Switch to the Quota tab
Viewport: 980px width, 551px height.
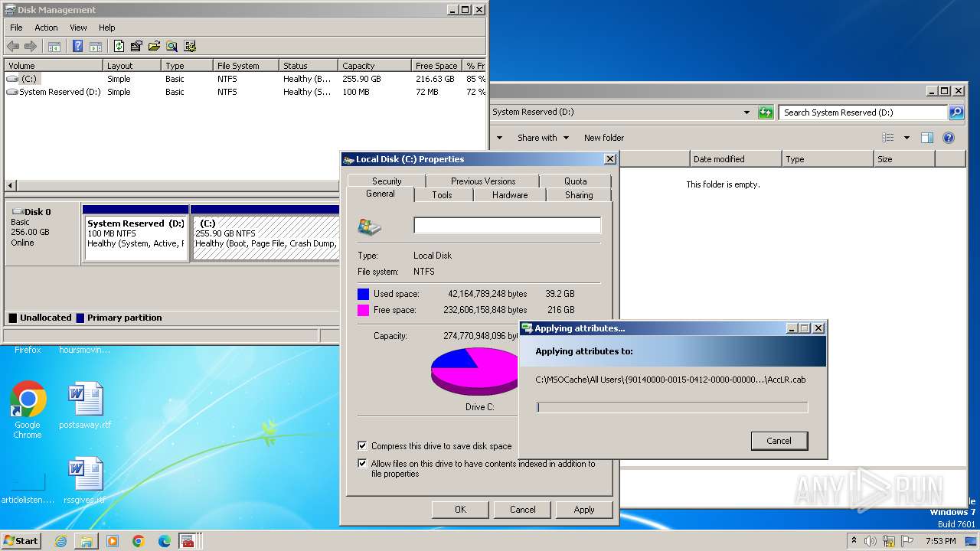tap(576, 181)
